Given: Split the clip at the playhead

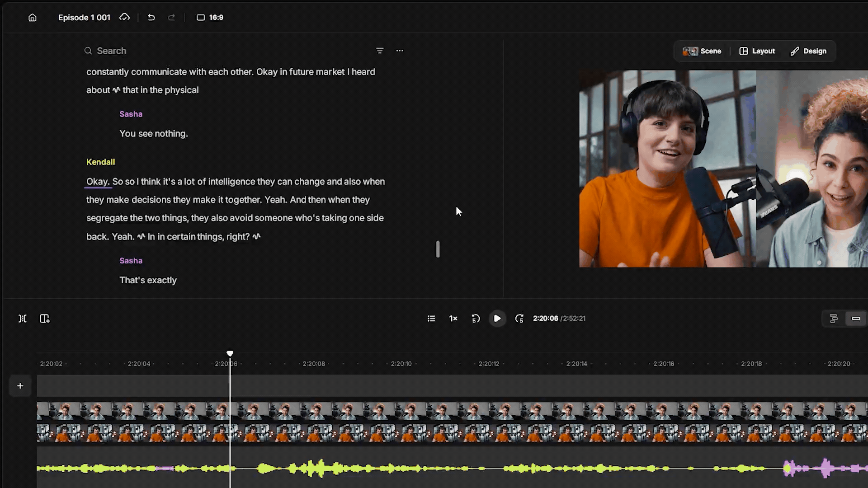Looking at the screenshot, I should [22, 319].
